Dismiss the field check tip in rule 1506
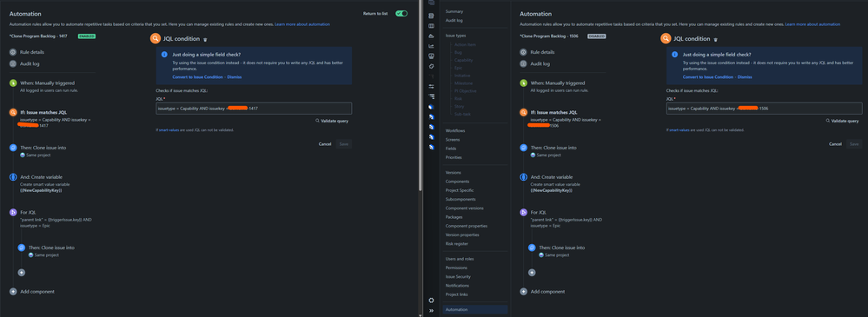Screen dimensions: 868x317 745,77
